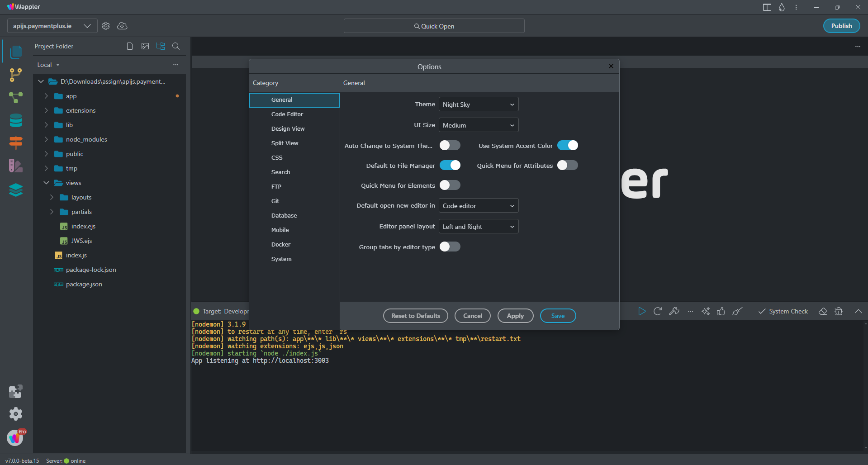This screenshot has height=465, width=868.
Task: Select System category in Options
Action: click(294, 259)
